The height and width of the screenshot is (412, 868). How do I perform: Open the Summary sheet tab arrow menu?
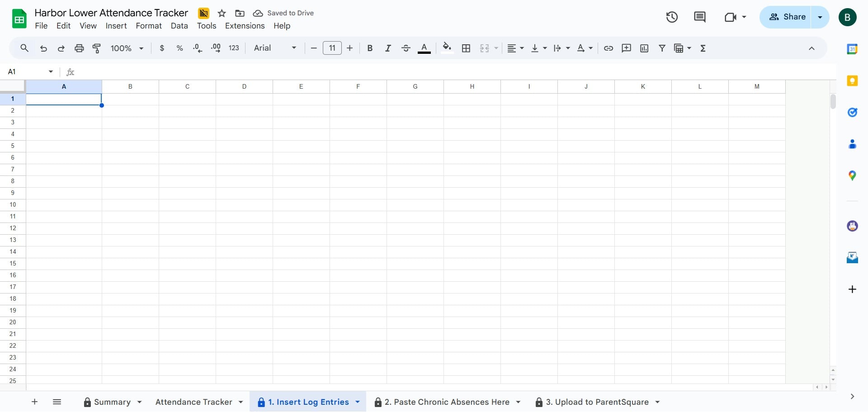click(140, 402)
